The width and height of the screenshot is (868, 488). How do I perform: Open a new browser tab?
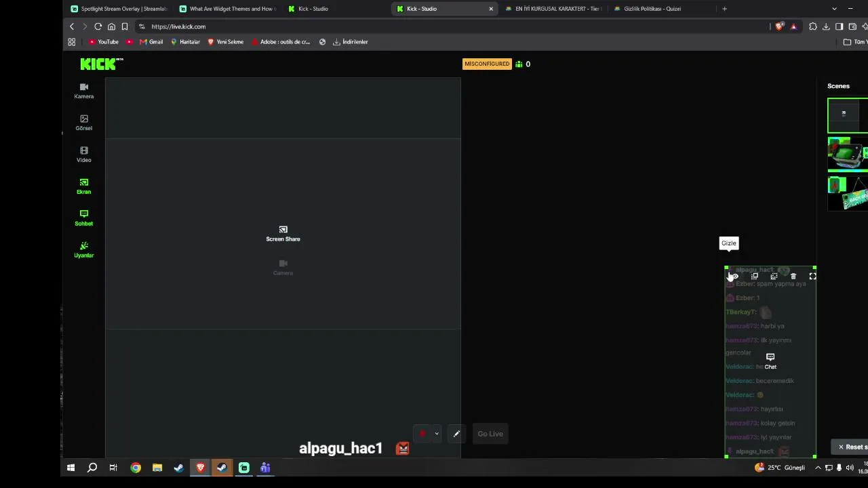point(724,9)
